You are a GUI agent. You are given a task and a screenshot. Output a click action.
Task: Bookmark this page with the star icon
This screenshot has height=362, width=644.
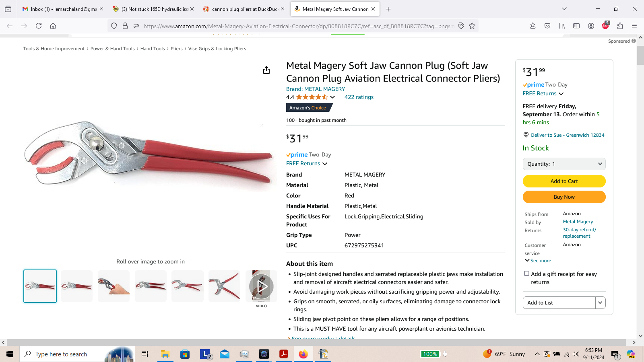pos(472,26)
